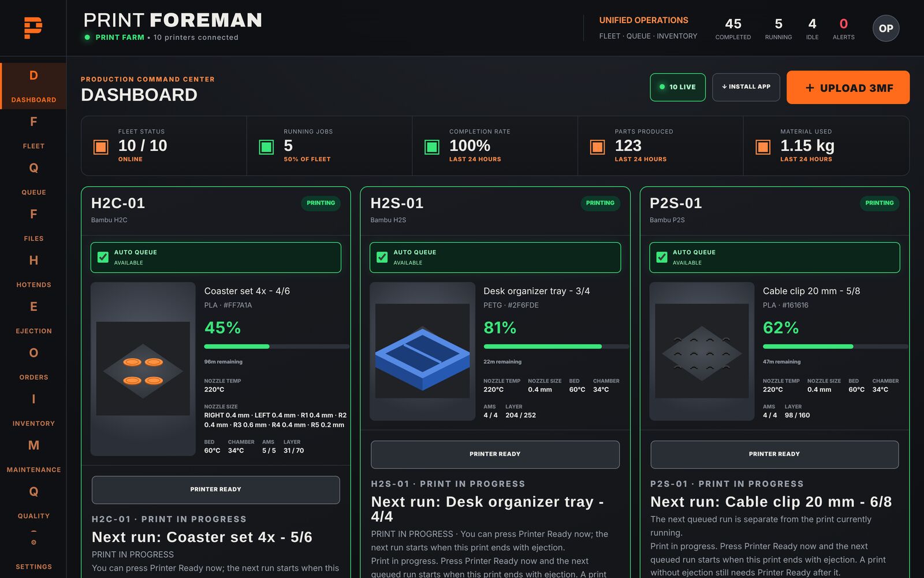
Task: Click the Ejection E icon
Action: [x=33, y=307]
